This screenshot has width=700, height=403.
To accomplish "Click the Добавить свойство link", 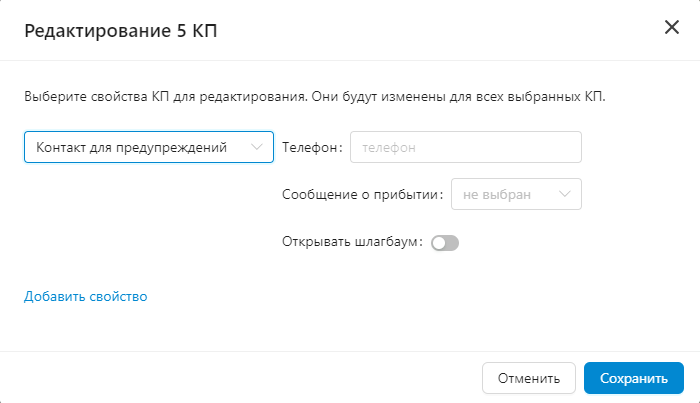I will [86, 296].
